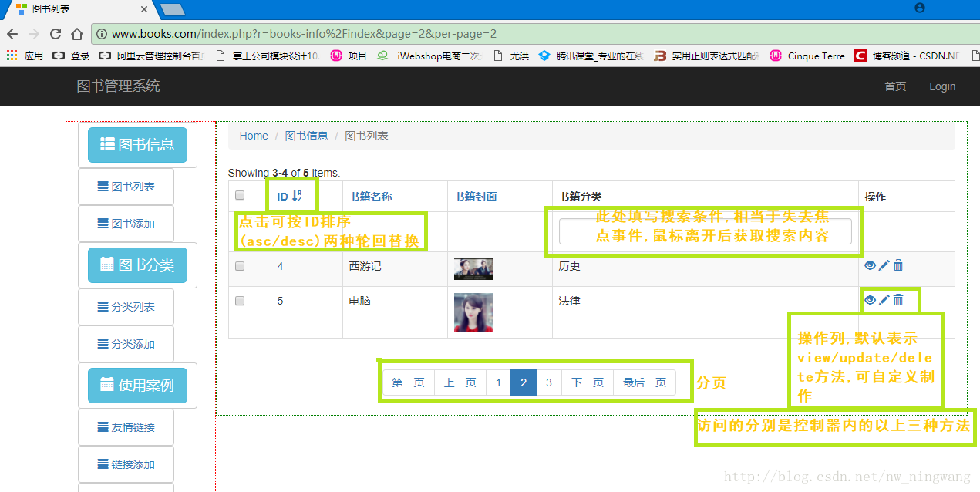Expand the 图书信息 sidebar section

[x=137, y=145]
